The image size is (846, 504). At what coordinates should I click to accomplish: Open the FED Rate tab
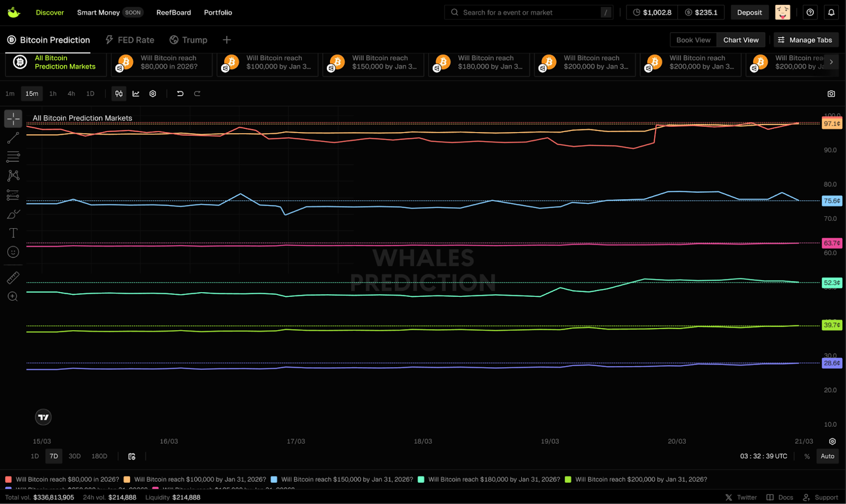pos(130,40)
